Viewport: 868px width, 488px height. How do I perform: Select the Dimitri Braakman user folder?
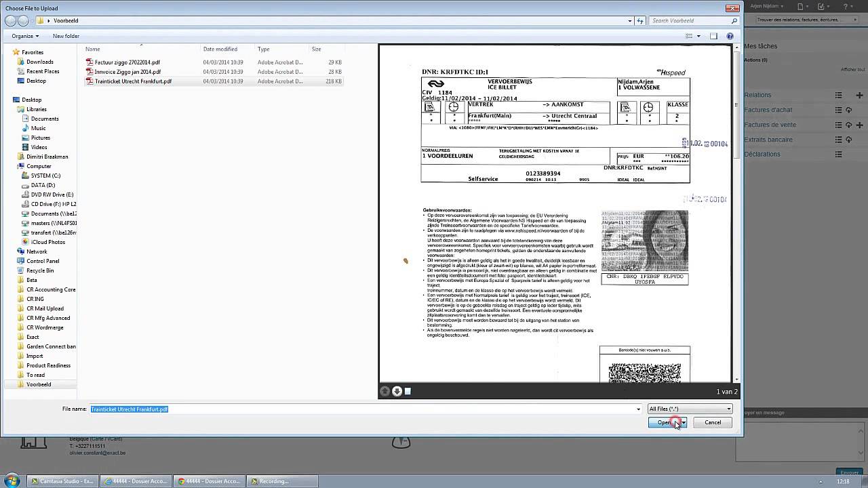pyautogui.click(x=47, y=157)
